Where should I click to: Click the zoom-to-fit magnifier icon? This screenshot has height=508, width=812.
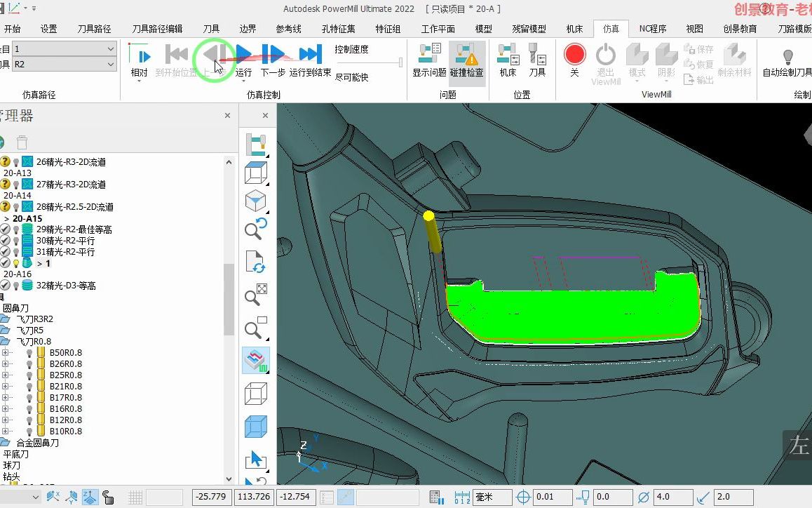256,295
